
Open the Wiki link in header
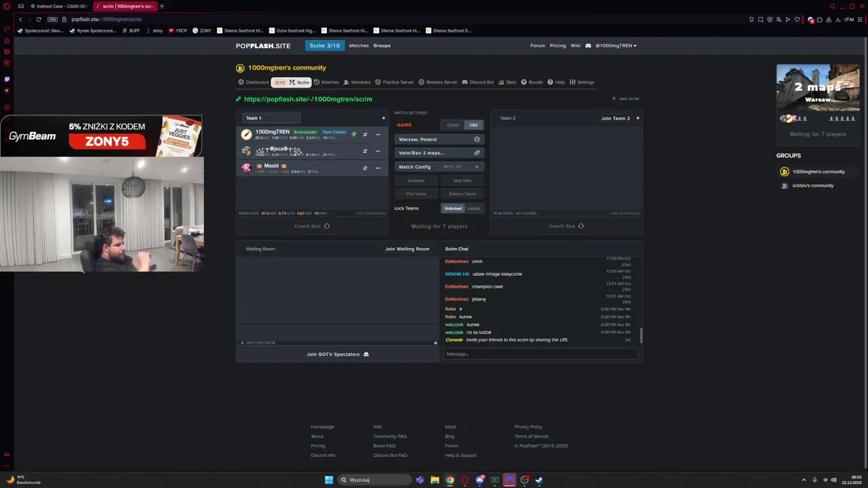[x=576, y=45]
